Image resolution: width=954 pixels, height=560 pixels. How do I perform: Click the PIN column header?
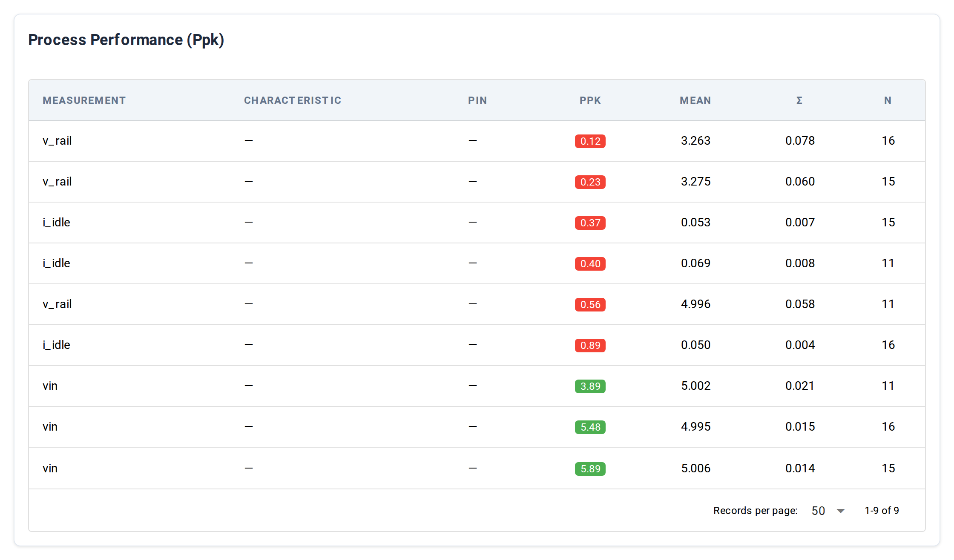pos(477,100)
